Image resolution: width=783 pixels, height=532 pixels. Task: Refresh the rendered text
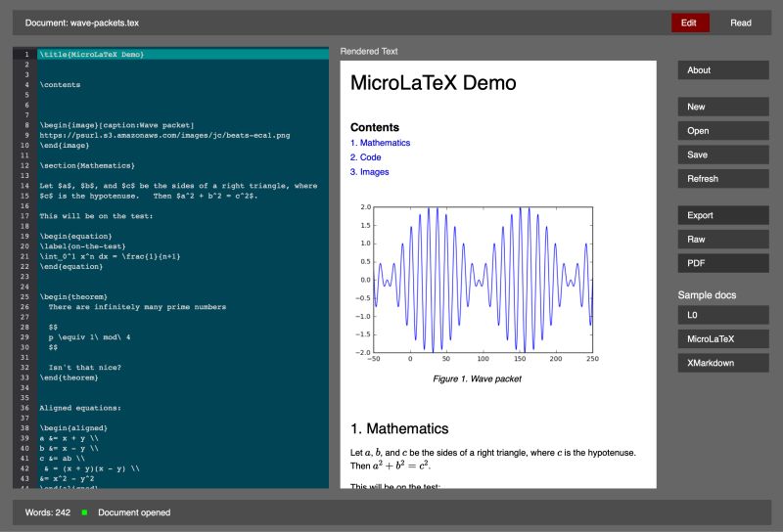(x=723, y=179)
